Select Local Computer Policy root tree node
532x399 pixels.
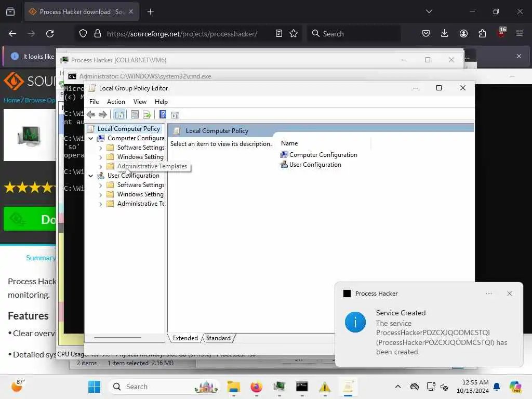(129, 129)
